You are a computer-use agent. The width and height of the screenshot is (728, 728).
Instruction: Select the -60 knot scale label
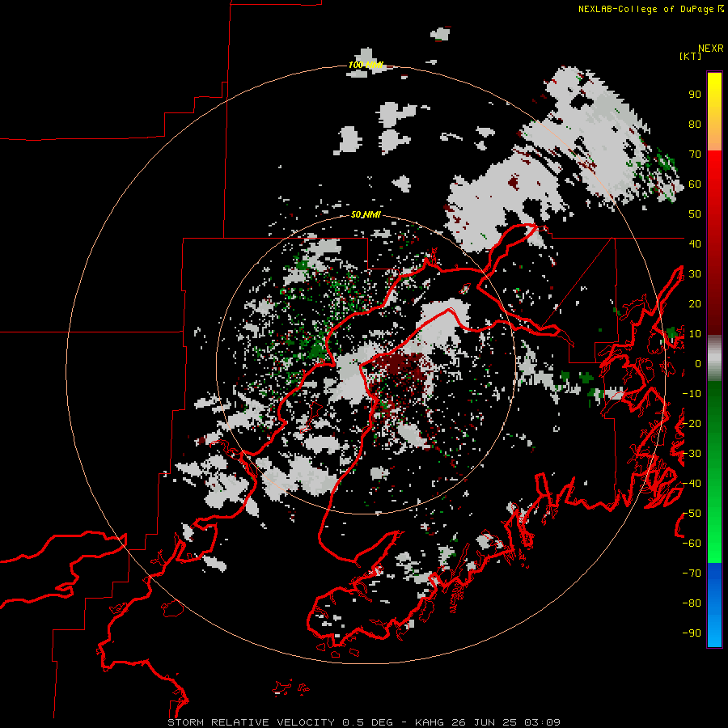click(692, 544)
